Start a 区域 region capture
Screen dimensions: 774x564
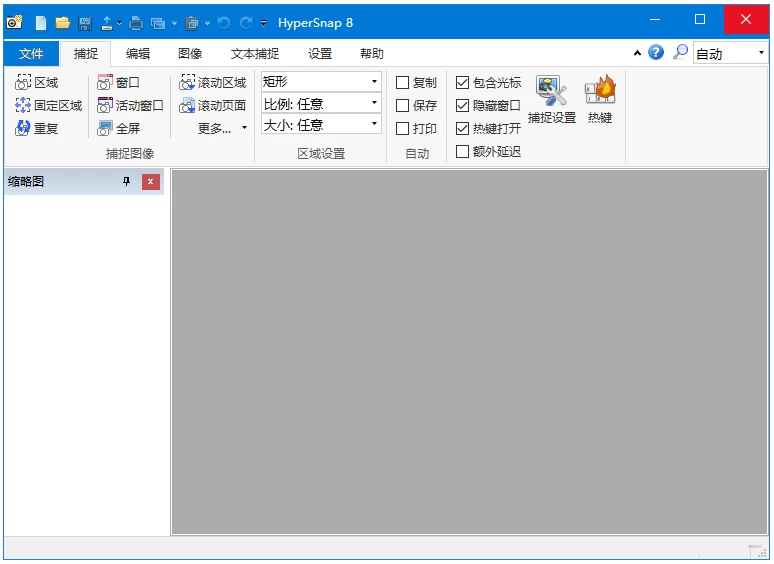(37, 83)
